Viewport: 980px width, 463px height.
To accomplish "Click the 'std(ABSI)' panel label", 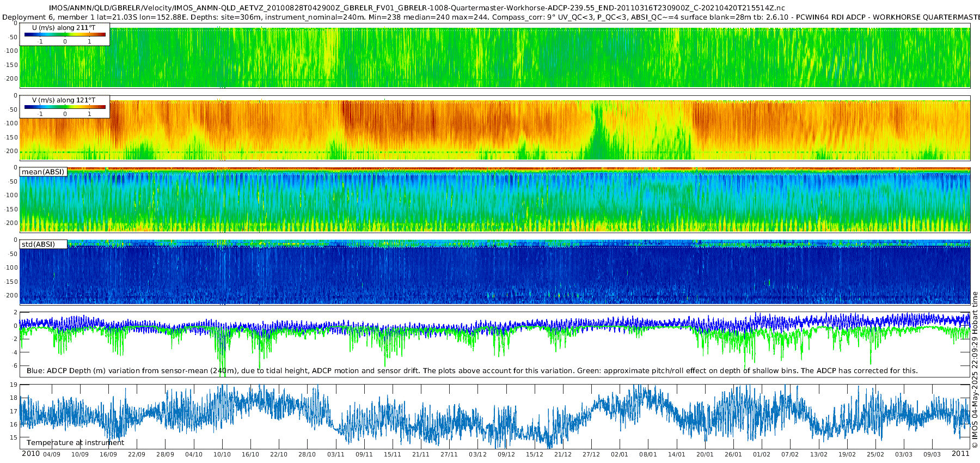I will (38, 245).
